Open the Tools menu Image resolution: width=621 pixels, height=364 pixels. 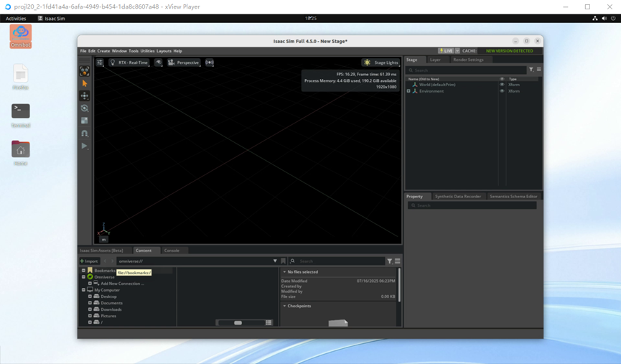coord(134,51)
